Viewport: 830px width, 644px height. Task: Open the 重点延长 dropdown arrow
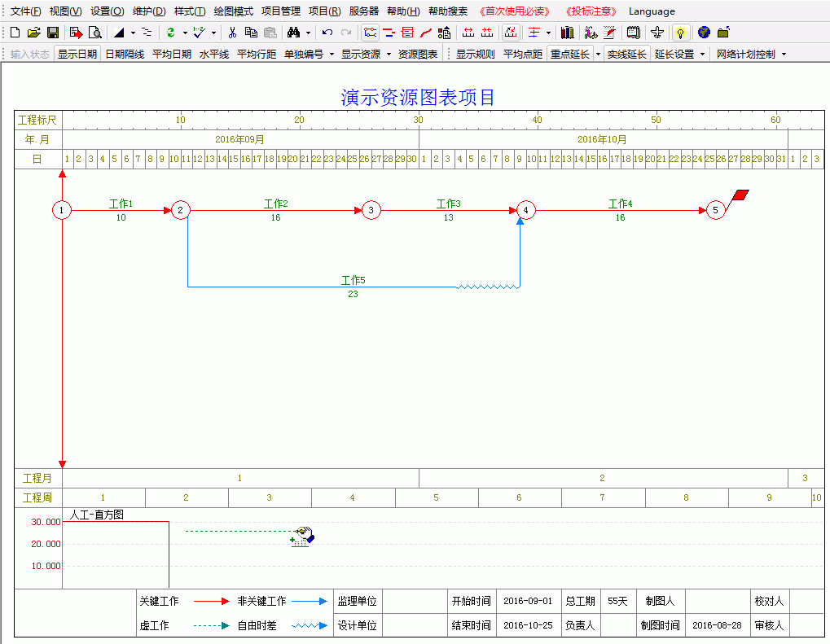(598, 54)
